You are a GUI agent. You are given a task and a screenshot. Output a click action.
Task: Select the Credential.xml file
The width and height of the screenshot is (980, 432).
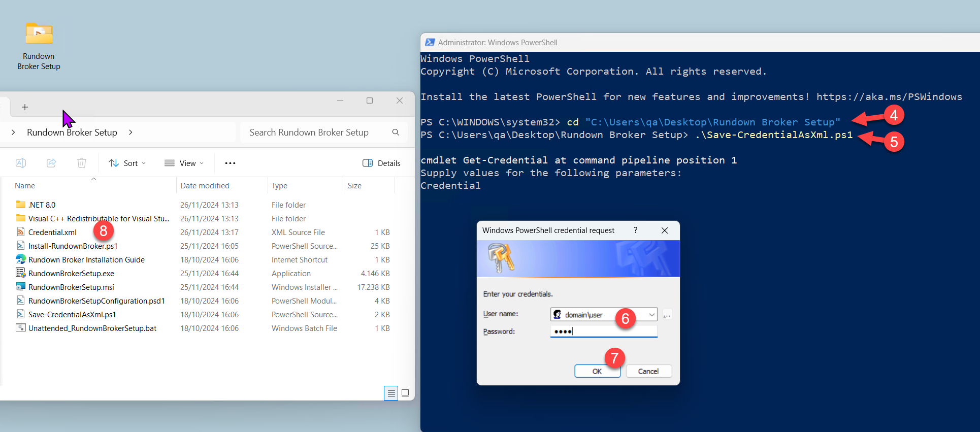coord(52,232)
